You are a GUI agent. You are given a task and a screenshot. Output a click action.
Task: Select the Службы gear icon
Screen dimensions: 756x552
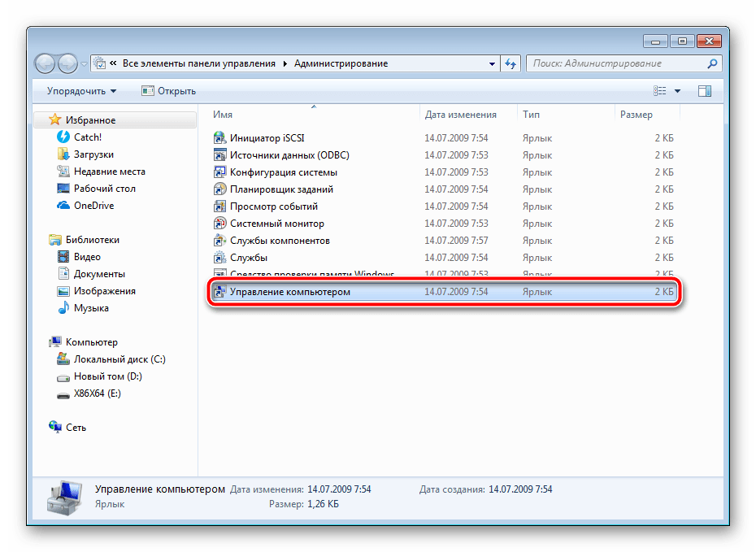[219, 258]
